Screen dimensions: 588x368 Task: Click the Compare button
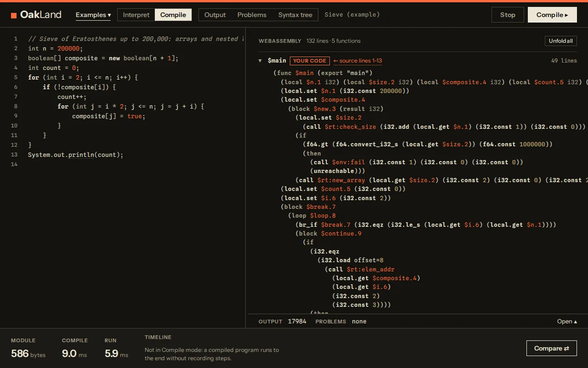552,348
